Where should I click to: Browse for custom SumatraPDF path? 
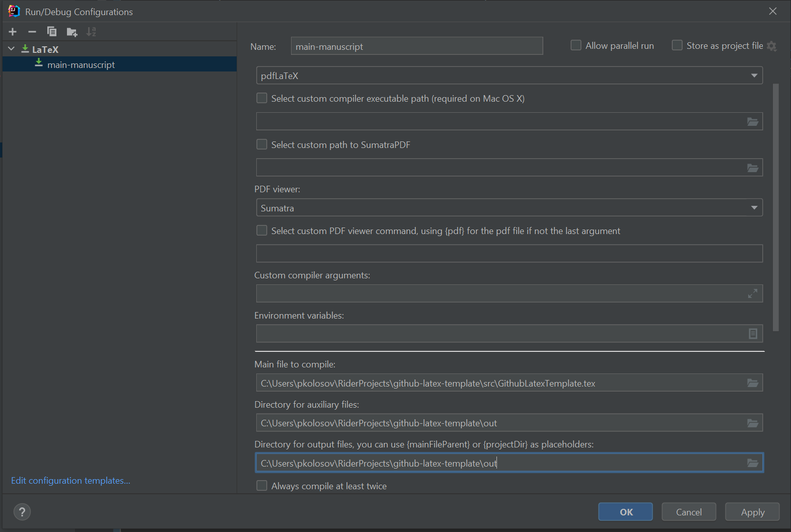pos(753,168)
